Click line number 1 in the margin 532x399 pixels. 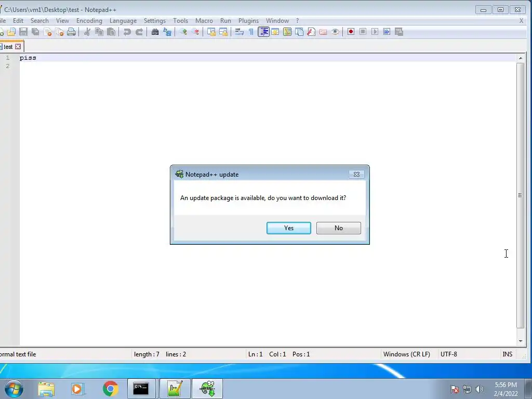8,58
